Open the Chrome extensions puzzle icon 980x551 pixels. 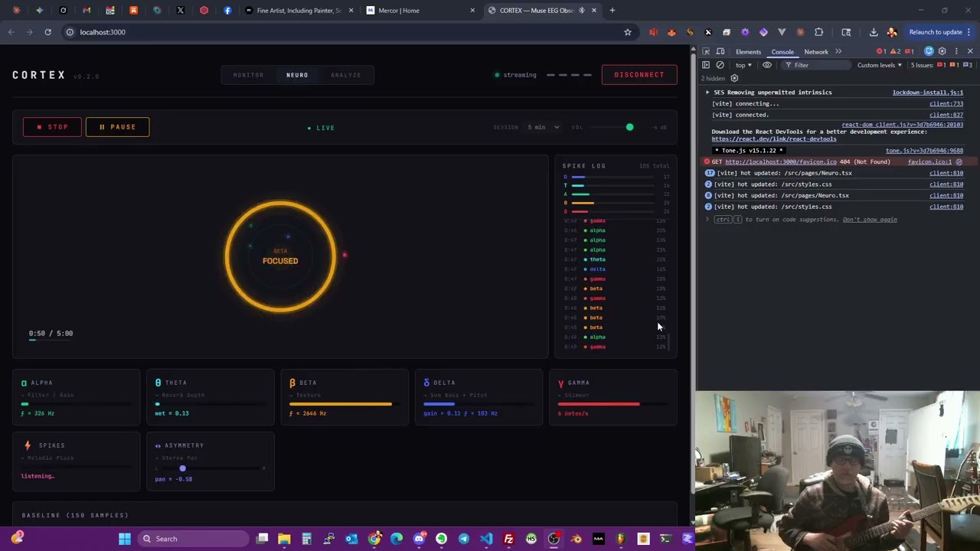(x=818, y=32)
